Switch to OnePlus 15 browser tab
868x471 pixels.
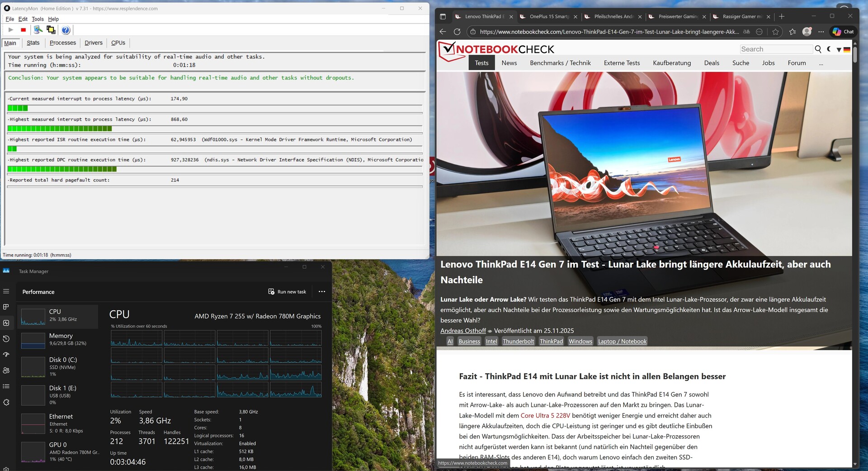coord(549,16)
